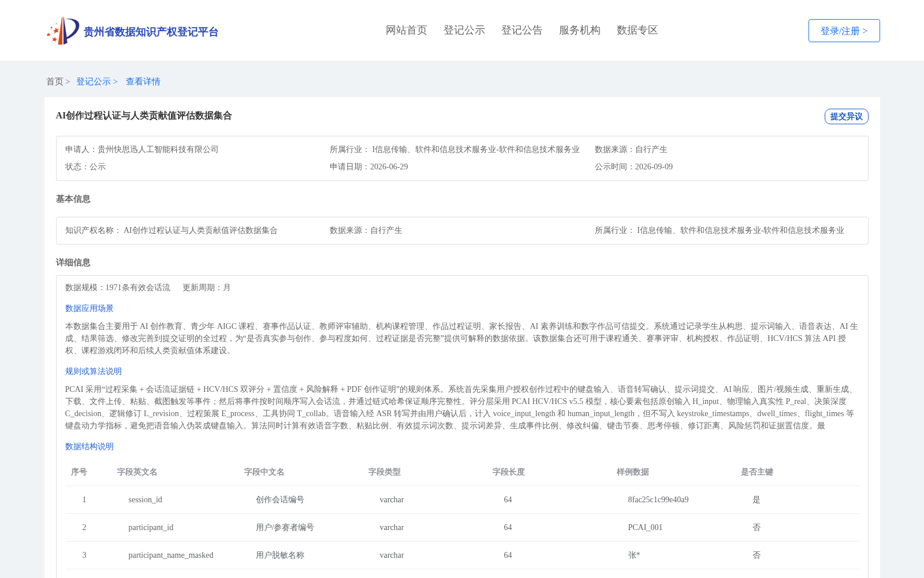Click the platform title 贵州省数据知识产权登记平台
This screenshot has width=924, height=578.
[151, 32]
